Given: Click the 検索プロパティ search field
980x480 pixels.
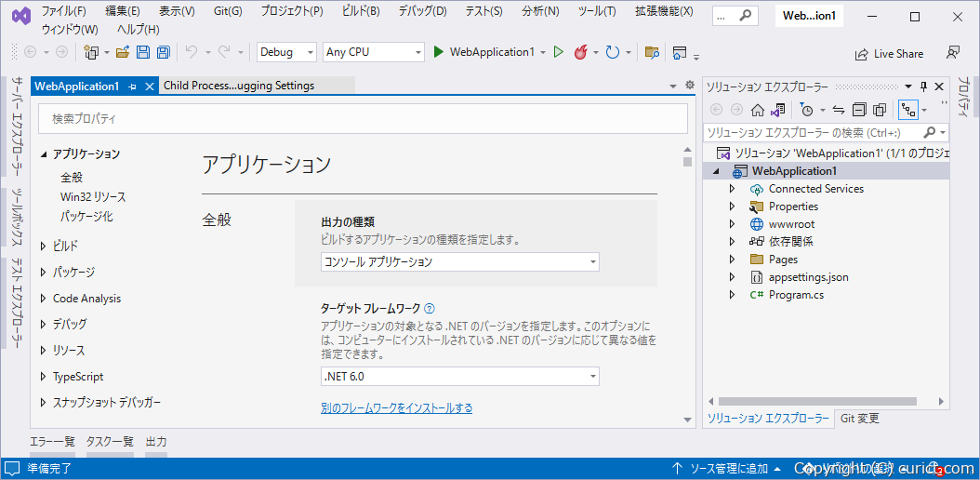Looking at the screenshot, I should click(364, 119).
